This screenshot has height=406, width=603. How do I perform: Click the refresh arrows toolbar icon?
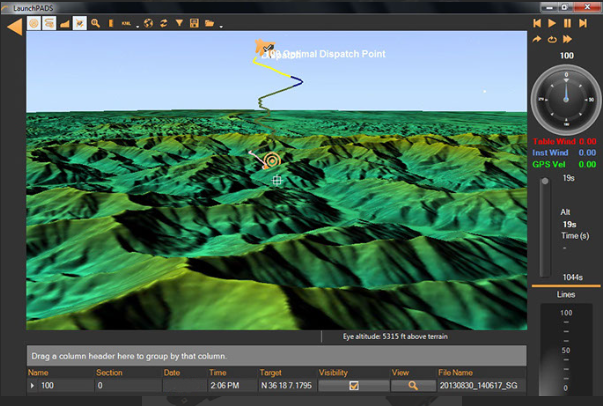[x=164, y=23]
